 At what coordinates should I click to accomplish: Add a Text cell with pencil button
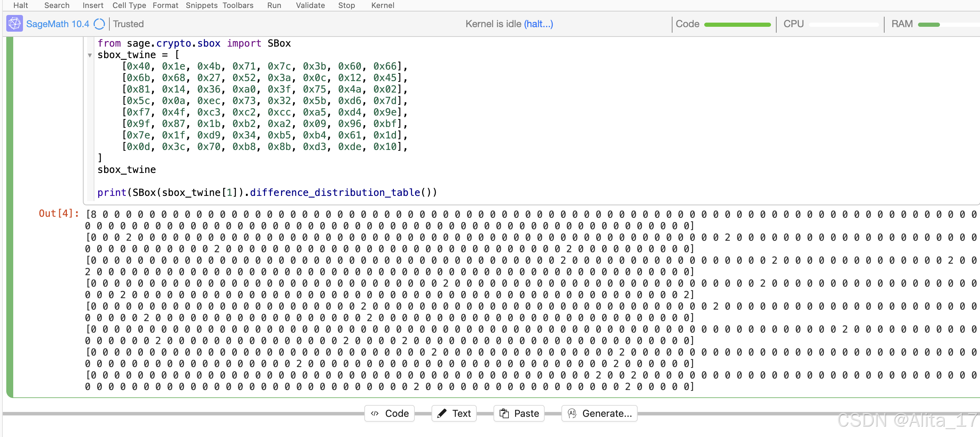(454, 413)
